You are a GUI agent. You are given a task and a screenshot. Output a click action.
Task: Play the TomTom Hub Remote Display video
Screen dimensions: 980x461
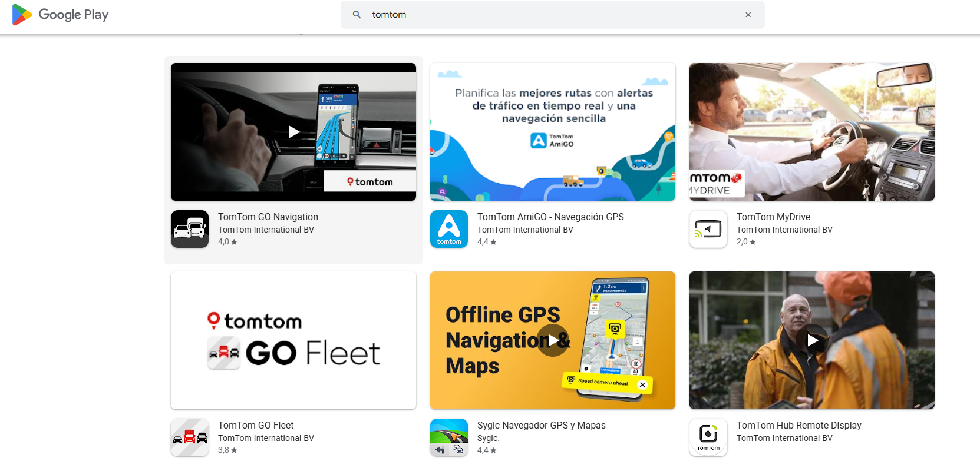(812, 340)
